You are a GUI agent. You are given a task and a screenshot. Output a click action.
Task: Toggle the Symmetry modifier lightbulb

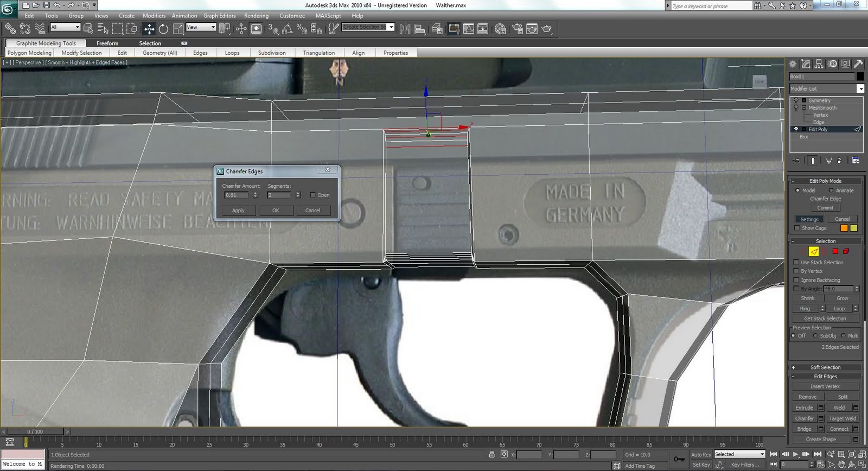coord(796,100)
